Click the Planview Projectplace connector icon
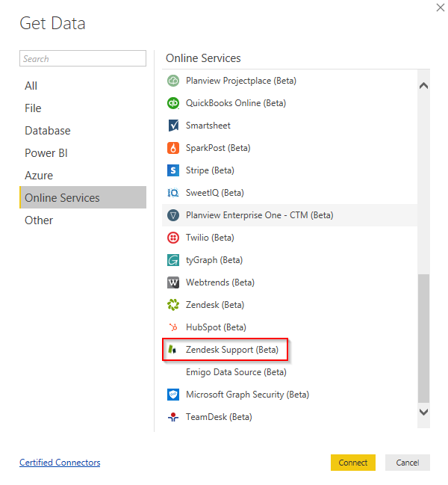 click(x=173, y=81)
